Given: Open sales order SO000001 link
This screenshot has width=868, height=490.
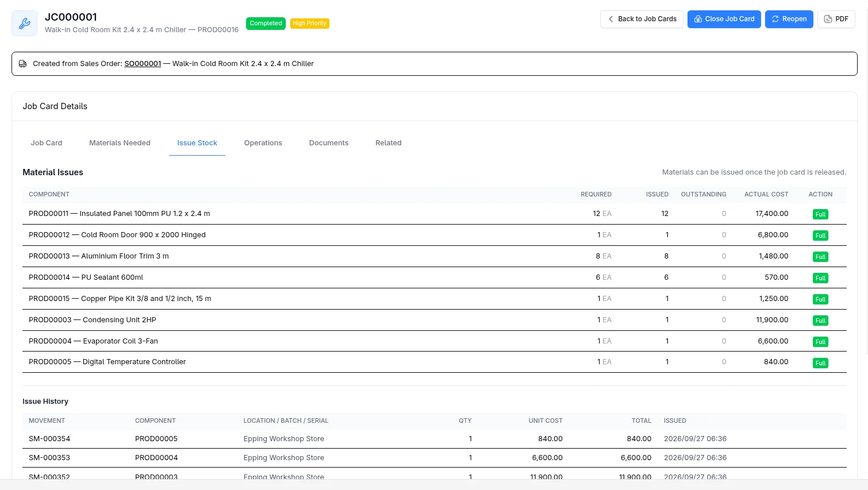Looking at the screenshot, I should click(x=143, y=64).
